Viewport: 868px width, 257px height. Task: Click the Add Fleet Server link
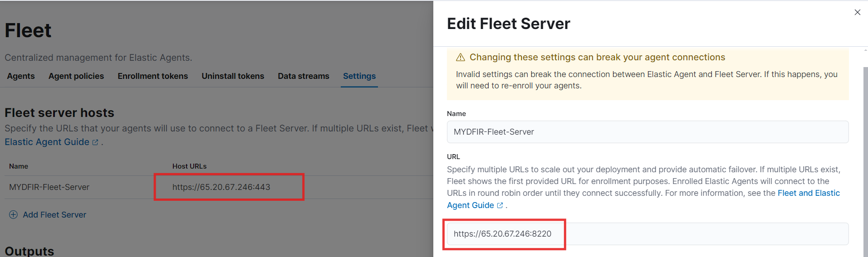click(54, 215)
